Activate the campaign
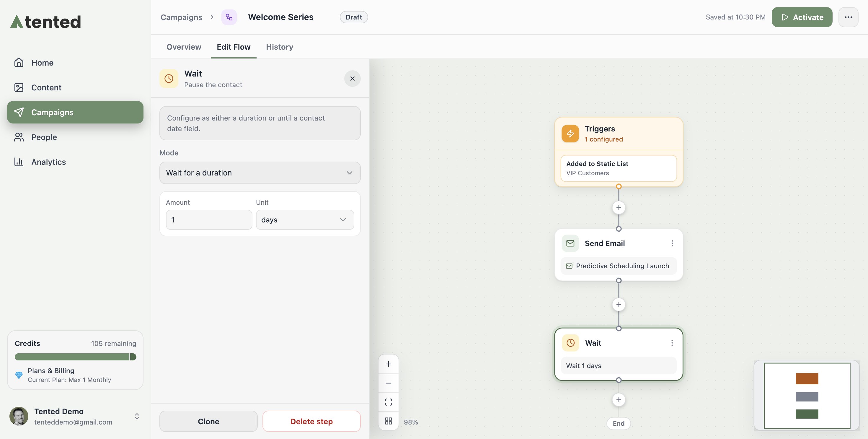The image size is (868, 439). 802,17
